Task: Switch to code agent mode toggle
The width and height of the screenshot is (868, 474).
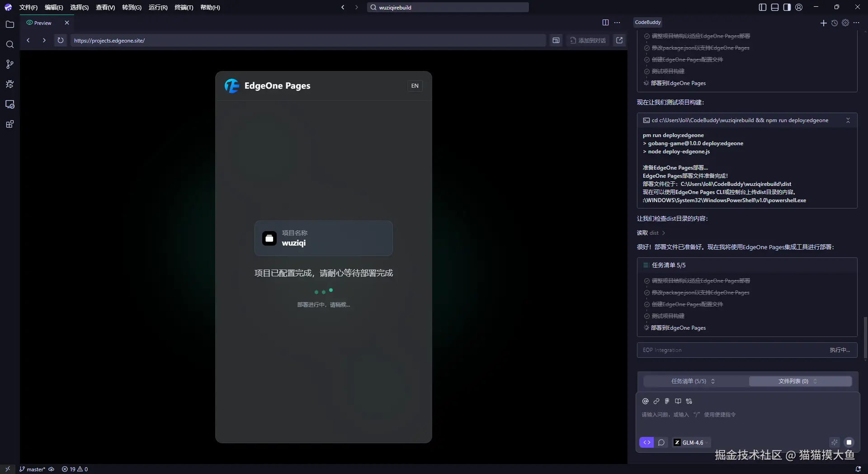Action: click(x=646, y=442)
